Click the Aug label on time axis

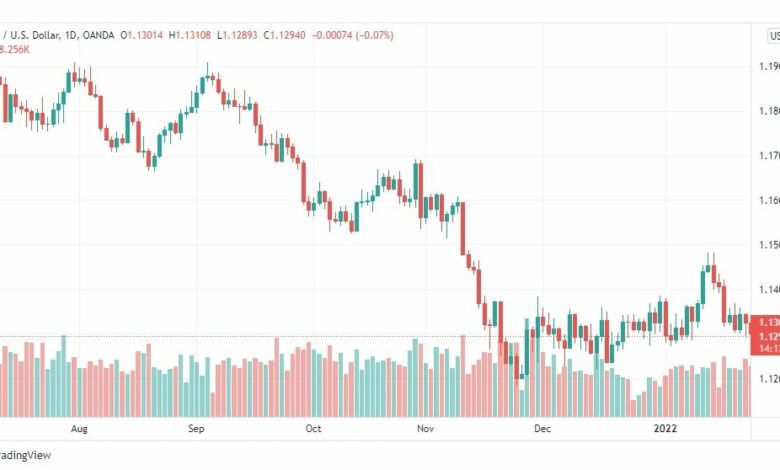tap(79, 429)
